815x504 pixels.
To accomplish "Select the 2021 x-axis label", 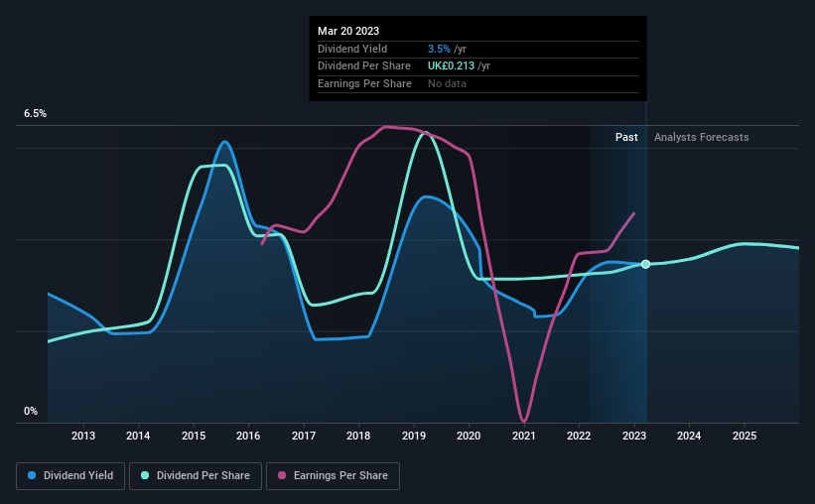I will (x=524, y=436).
